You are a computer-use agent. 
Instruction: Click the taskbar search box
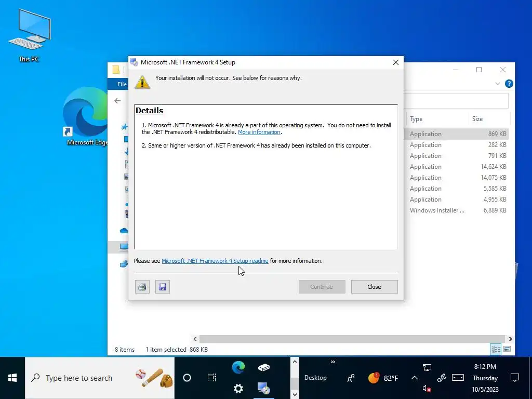(100, 378)
